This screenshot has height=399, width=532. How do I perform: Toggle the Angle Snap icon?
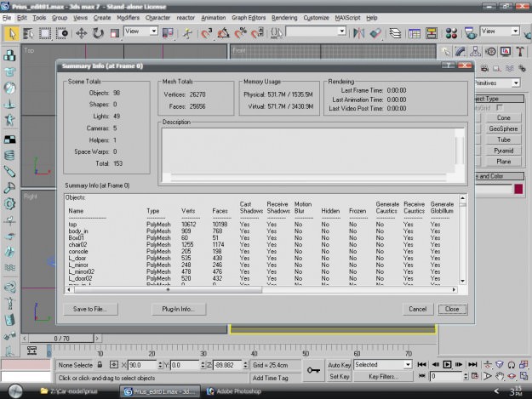pos(223,33)
